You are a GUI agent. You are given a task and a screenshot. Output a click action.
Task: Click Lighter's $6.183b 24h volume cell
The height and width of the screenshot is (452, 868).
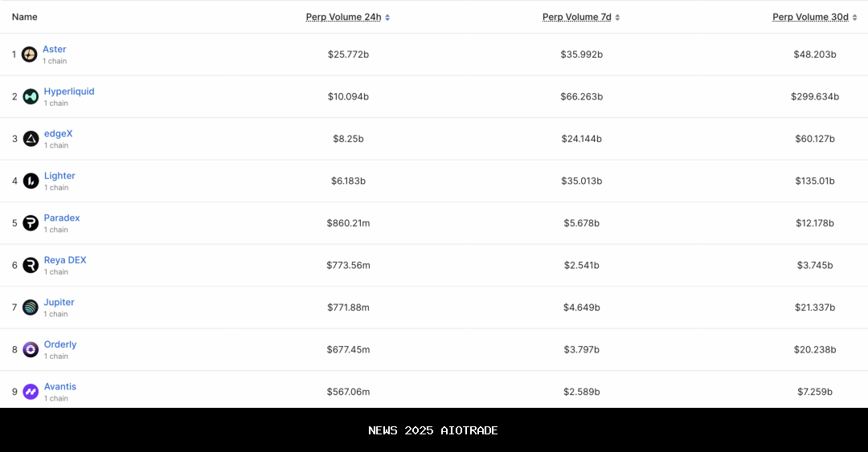pos(348,181)
